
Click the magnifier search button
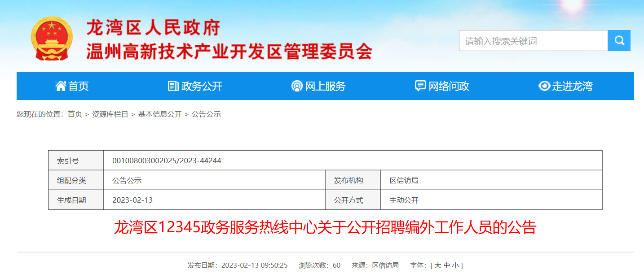click(x=619, y=41)
